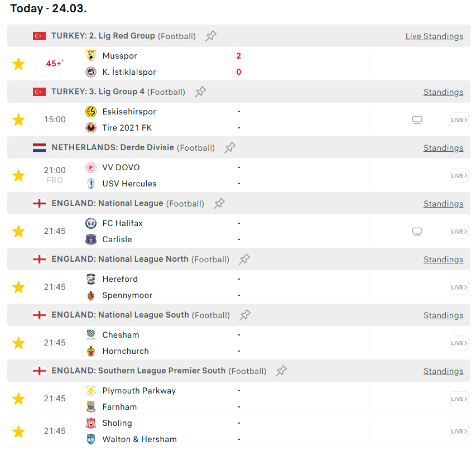Click TV icon for Eskisehirspor match
This screenshot has width=476, height=456.
point(417,120)
